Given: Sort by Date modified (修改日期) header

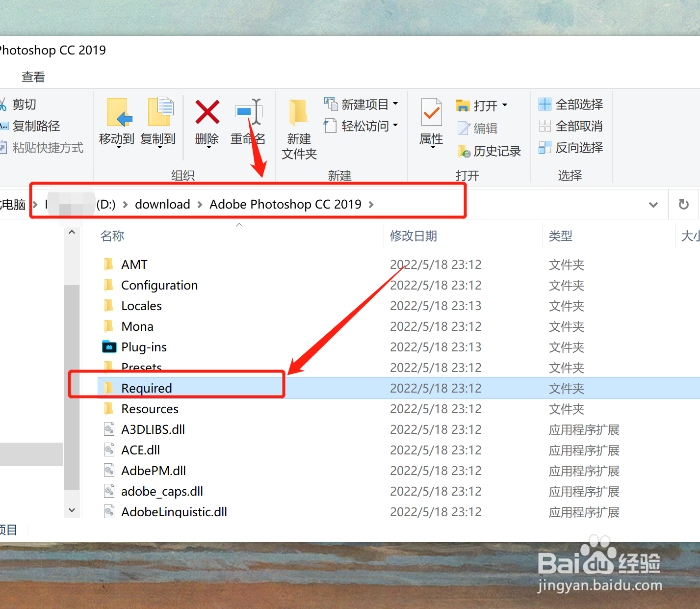Looking at the screenshot, I should click(x=414, y=236).
